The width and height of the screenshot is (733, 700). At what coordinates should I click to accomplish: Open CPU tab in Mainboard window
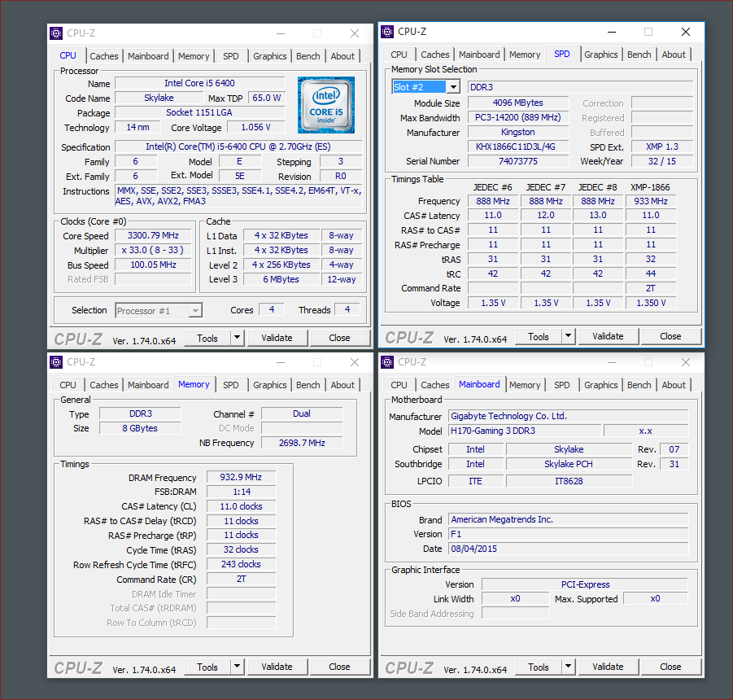[399, 385]
